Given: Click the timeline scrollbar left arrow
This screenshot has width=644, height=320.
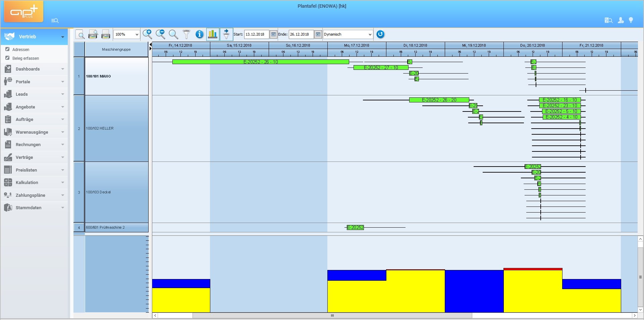Looking at the screenshot, I should coord(155,316).
